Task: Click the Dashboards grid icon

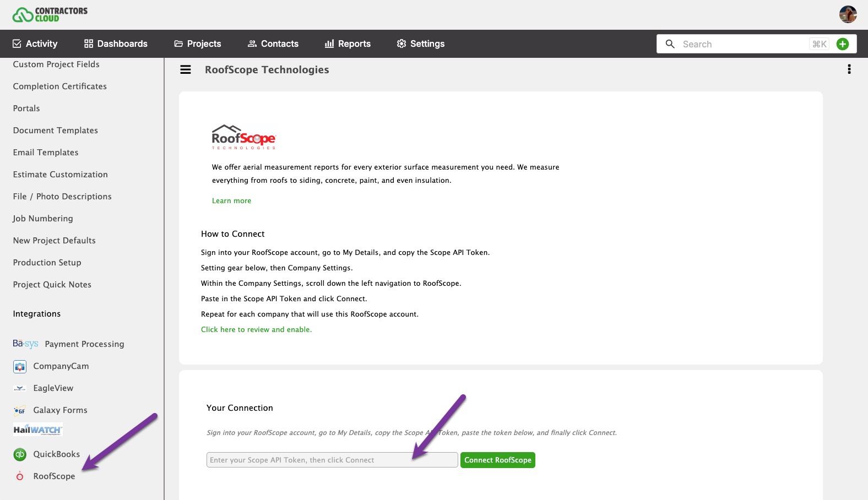Action: tap(88, 44)
